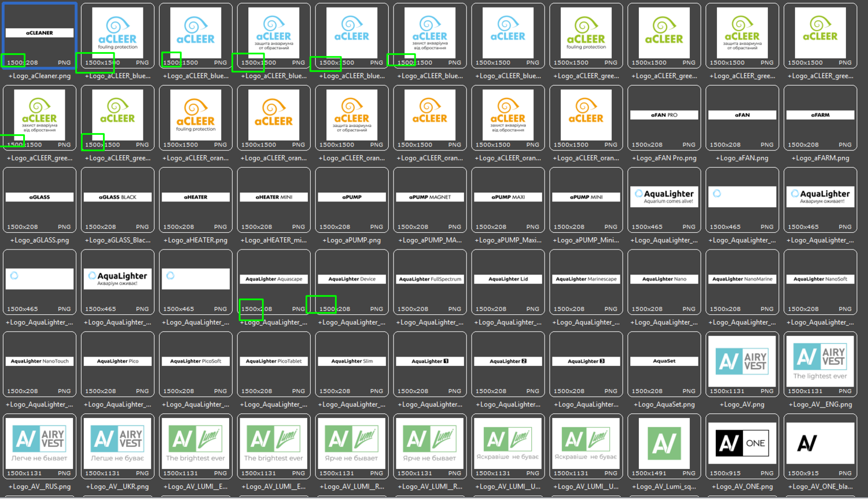
Task: Select the AquaSet logo thumbnail
Action: pos(664,364)
